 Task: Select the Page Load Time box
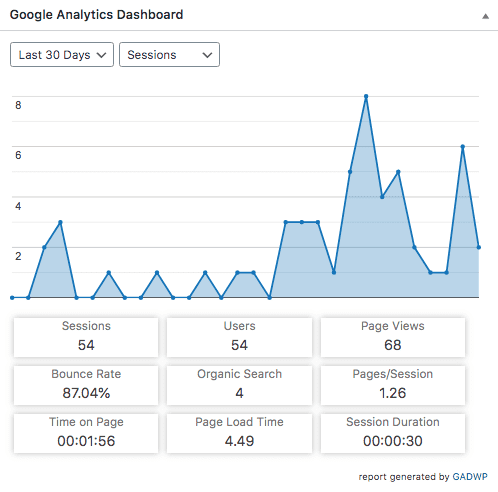coord(239,433)
